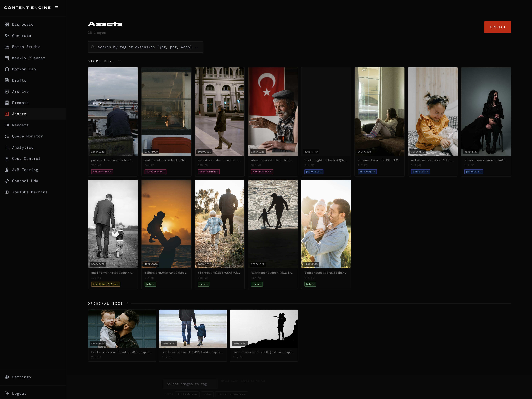Remove psikoloji tag from almaz-nourzhanov image
The height and width of the screenshot is (399, 532).
[481, 172]
